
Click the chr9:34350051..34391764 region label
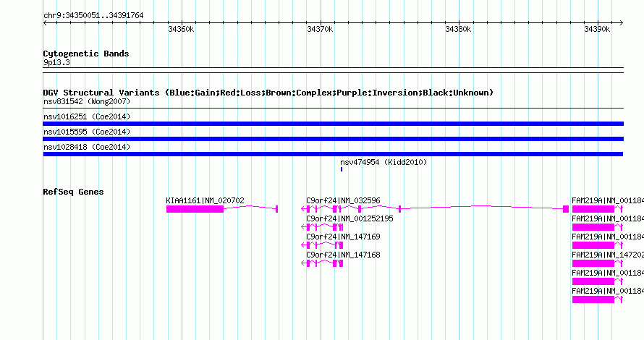(x=93, y=16)
